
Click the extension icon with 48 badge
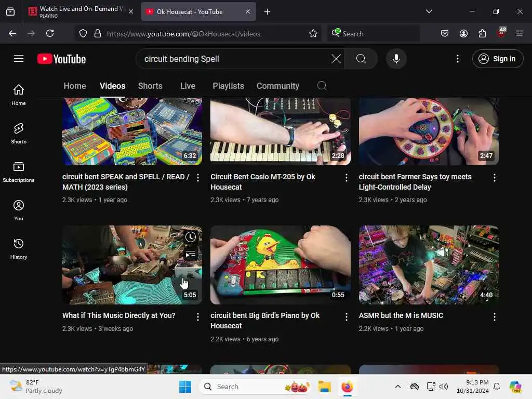click(x=501, y=33)
